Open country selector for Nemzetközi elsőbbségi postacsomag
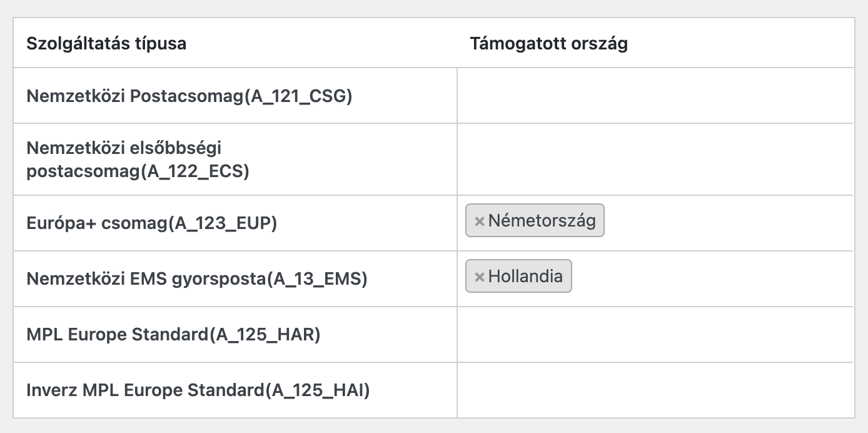868x433 pixels. pos(655,160)
